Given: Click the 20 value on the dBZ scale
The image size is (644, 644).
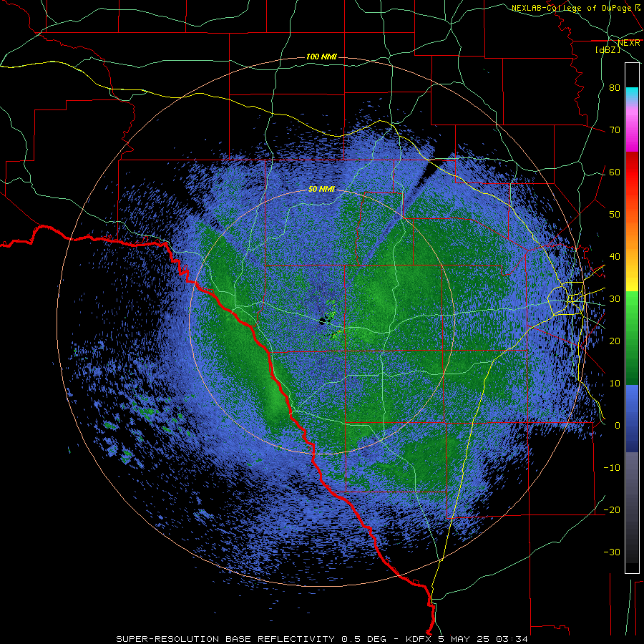Looking at the screenshot, I should point(615,341).
